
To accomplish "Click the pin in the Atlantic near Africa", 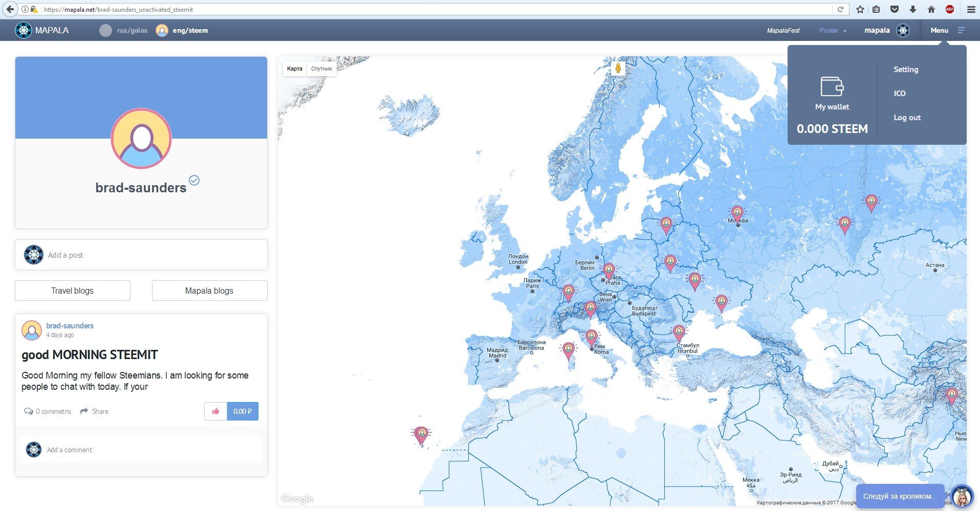I will (421, 436).
